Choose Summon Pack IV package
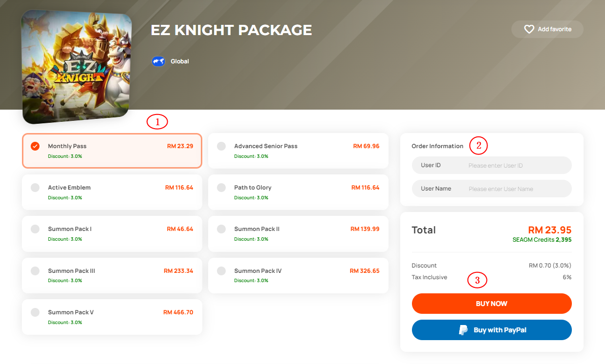 click(x=298, y=275)
